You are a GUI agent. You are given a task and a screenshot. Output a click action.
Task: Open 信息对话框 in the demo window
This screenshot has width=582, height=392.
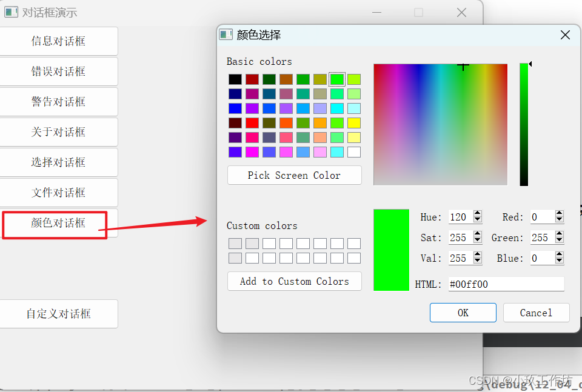click(58, 41)
